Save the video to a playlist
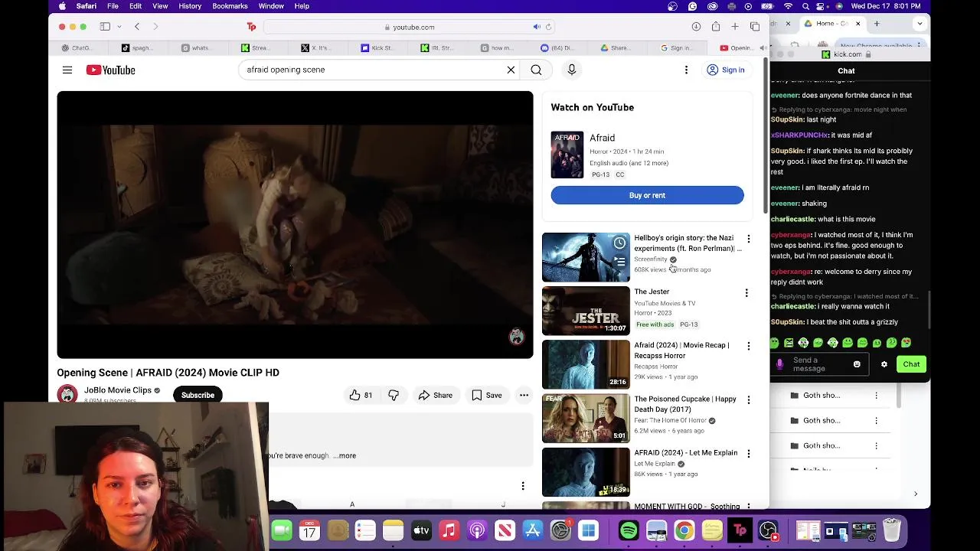The width and height of the screenshot is (980, 551). point(486,395)
